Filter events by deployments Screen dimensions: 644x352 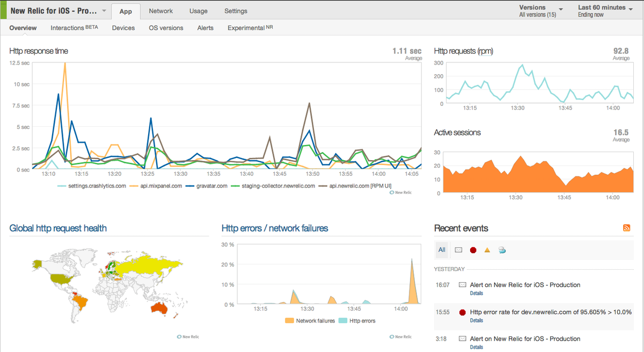pos(502,249)
